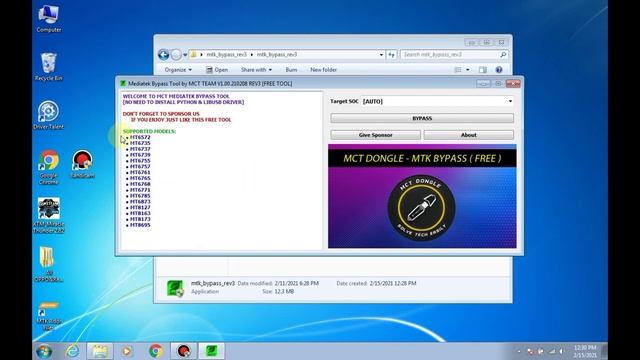Click Burn in the Explorer toolbar
This screenshot has height=360, width=640.
pos(291,70)
